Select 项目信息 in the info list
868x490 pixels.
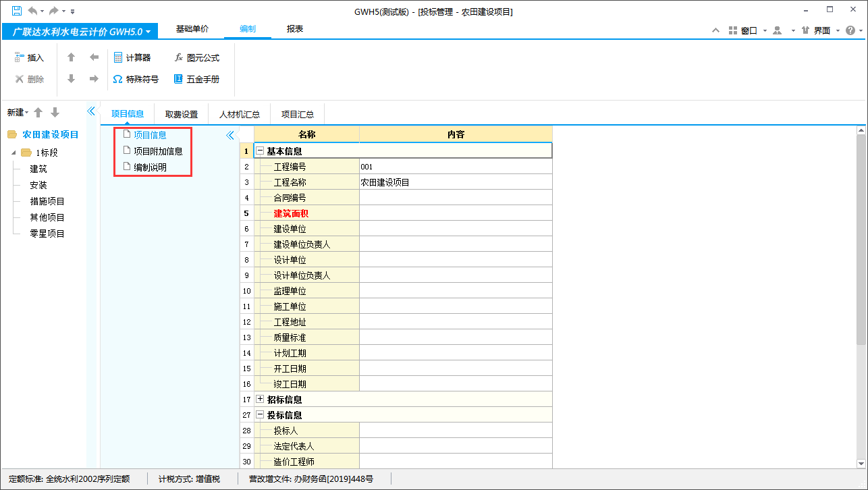(150, 135)
